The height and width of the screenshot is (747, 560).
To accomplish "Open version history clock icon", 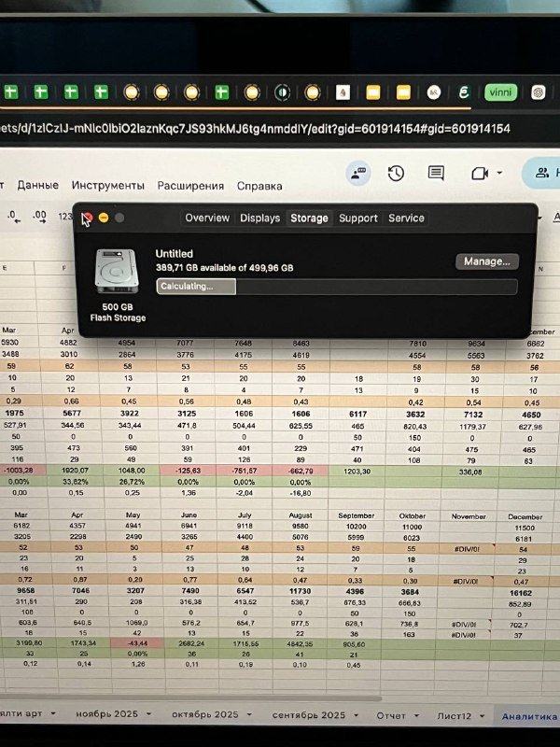I will point(396,174).
